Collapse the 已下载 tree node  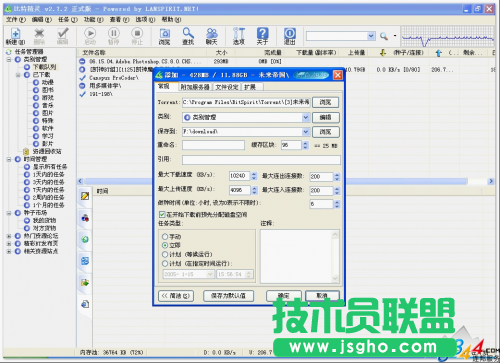[18, 75]
